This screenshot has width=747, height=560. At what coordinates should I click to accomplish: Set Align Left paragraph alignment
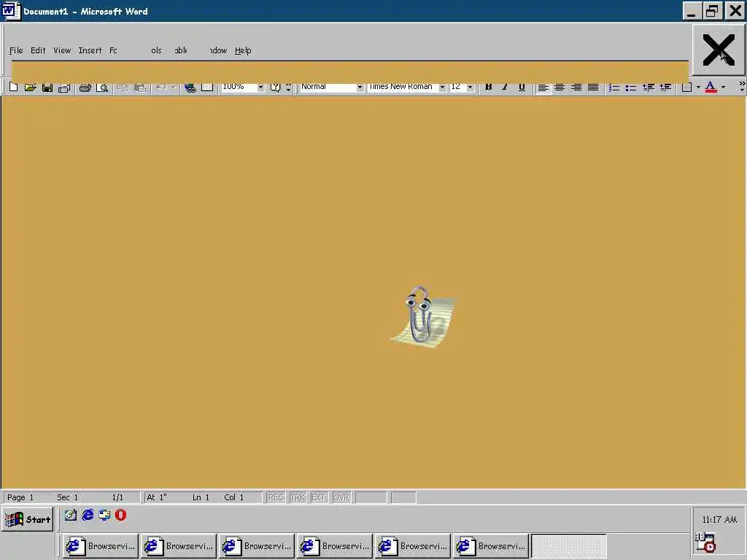543,87
